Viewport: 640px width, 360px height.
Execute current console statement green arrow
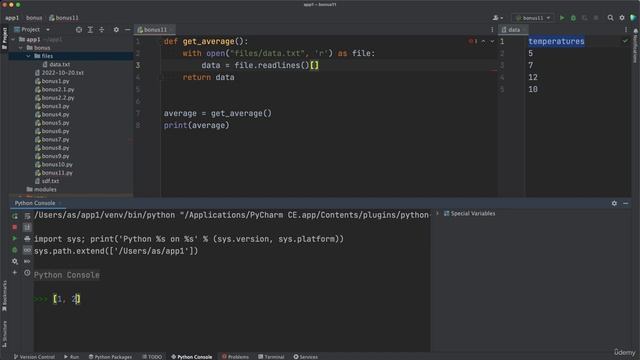click(15, 238)
